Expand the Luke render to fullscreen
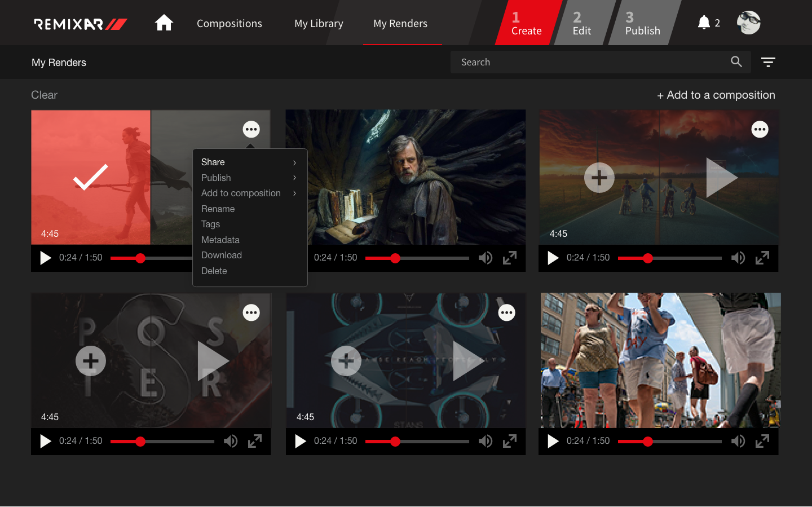The image size is (812, 507). (x=510, y=258)
